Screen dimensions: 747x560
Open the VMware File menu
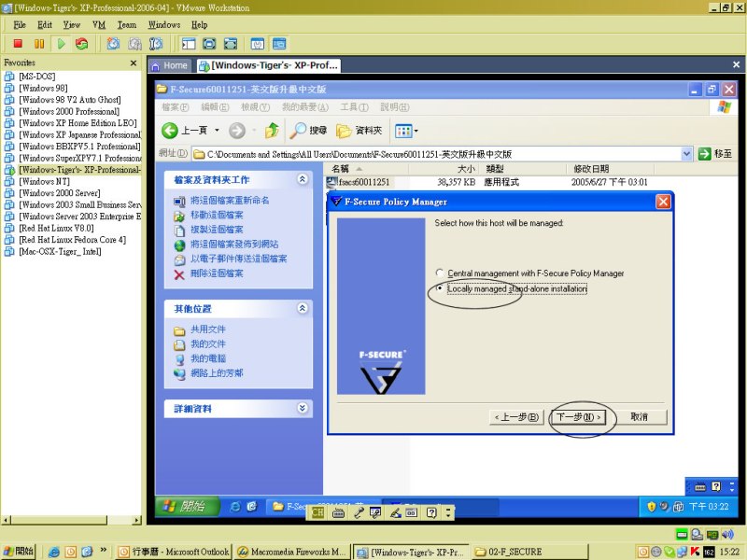20,25
